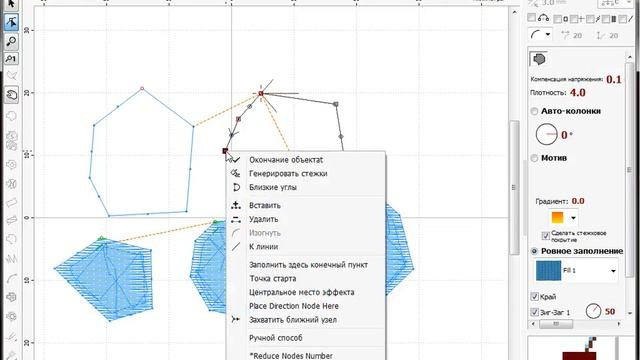Click the Зиг-Заг value 50
This screenshot has width=640, height=360.
tap(610, 311)
